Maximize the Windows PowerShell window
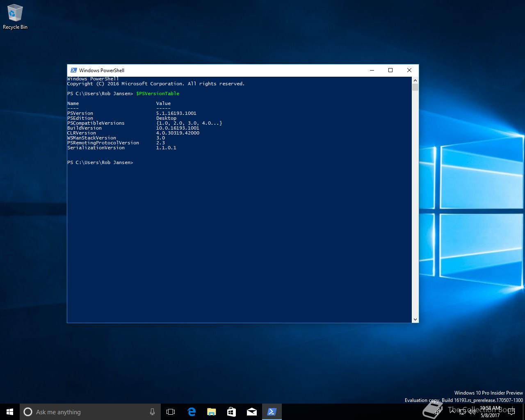The image size is (525, 420). [390, 70]
